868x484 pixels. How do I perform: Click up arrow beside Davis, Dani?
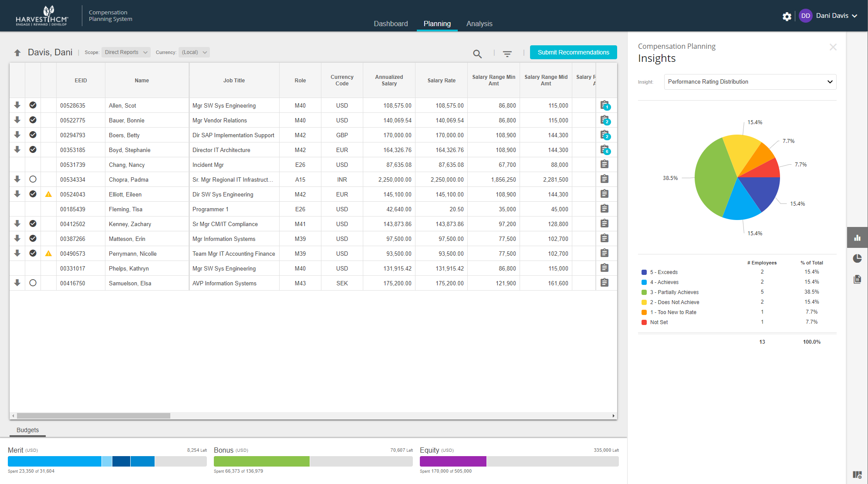[17, 53]
